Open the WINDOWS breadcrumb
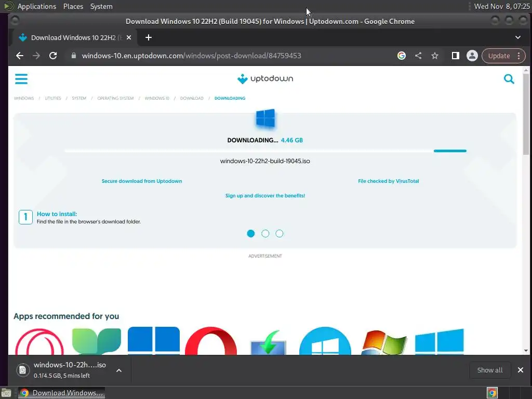 tap(24, 98)
